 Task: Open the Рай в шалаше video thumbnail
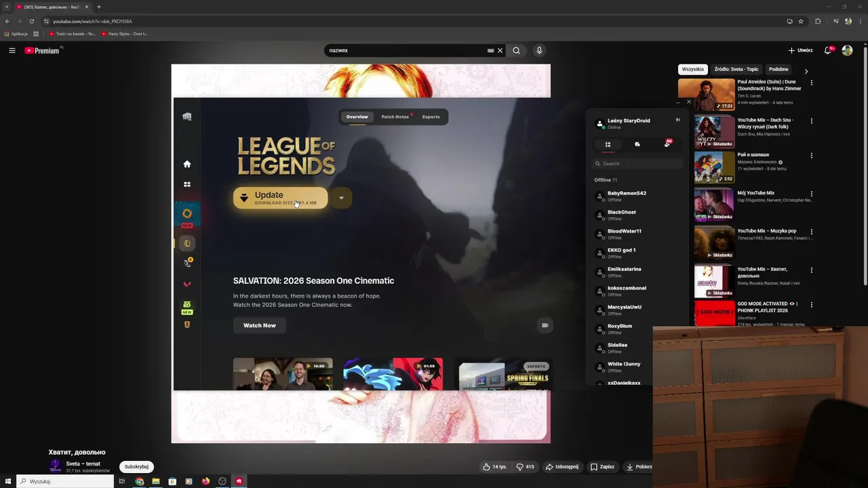(714, 167)
